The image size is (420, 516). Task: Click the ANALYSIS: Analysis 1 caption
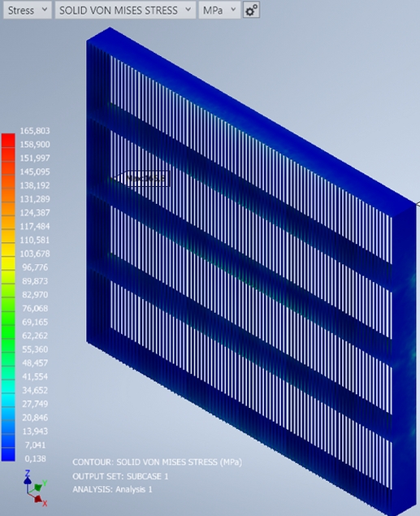click(112, 489)
